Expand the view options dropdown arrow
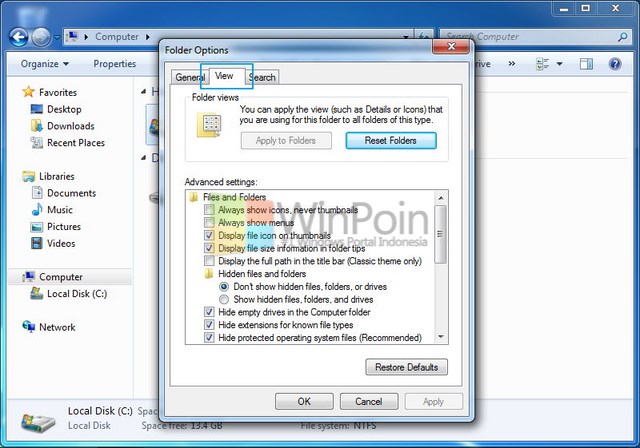Image resolution: width=640 pixels, height=448 pixels. [560, 64]
